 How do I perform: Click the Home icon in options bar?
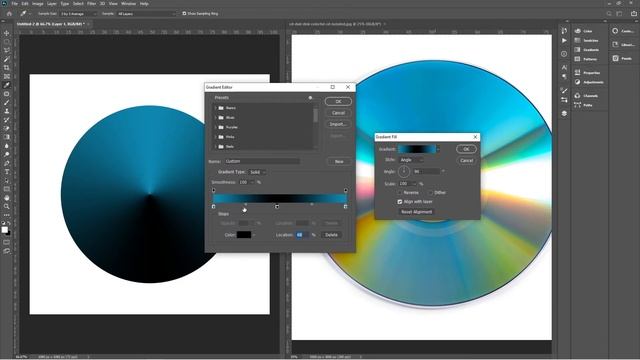coord(9,13)
